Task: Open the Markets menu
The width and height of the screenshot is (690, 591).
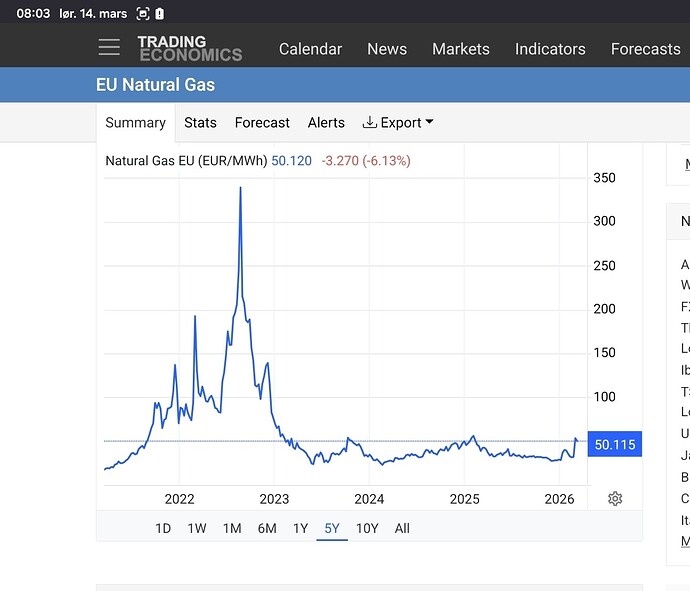Action: tap(460, 49)
